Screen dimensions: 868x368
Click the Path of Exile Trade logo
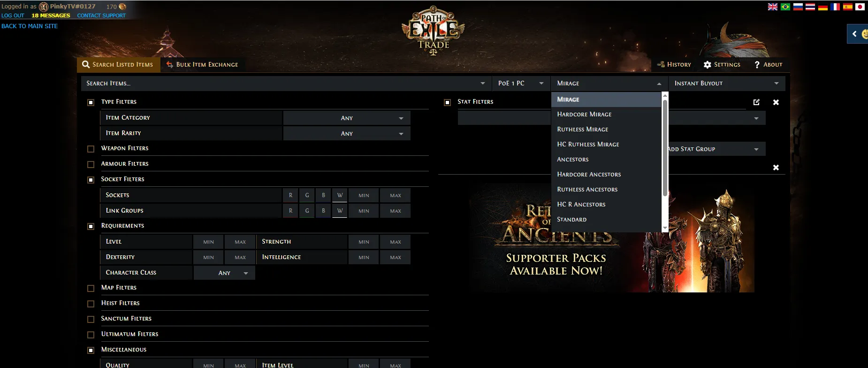pos(434,31)
